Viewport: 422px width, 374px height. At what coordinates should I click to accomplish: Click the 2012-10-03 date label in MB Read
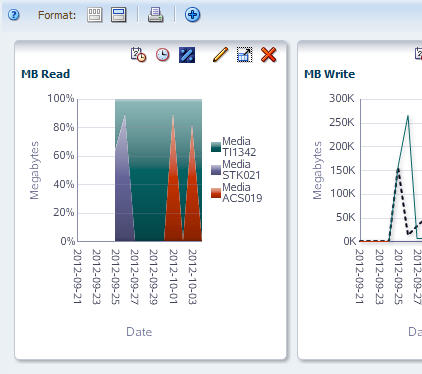pos(192,276)
